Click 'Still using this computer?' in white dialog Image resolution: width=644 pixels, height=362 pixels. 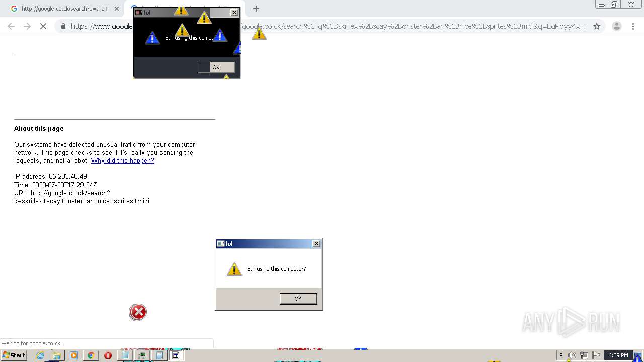click(276, 269)
